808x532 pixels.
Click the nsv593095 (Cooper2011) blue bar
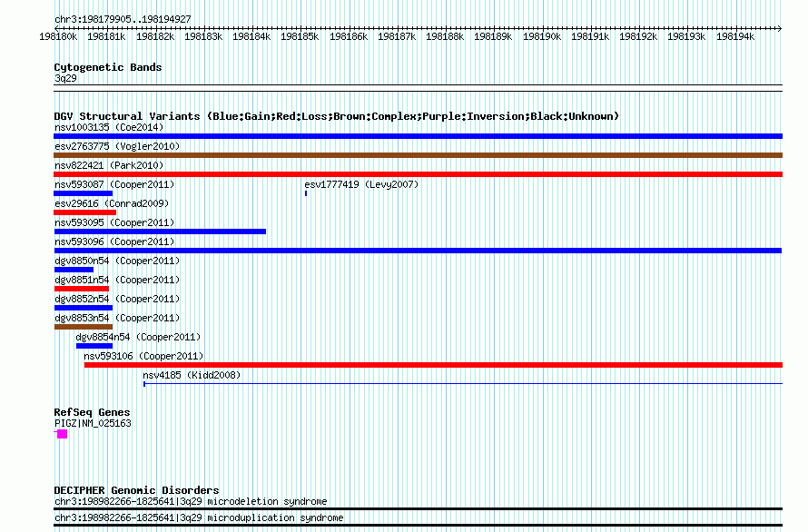coord(160,232)
